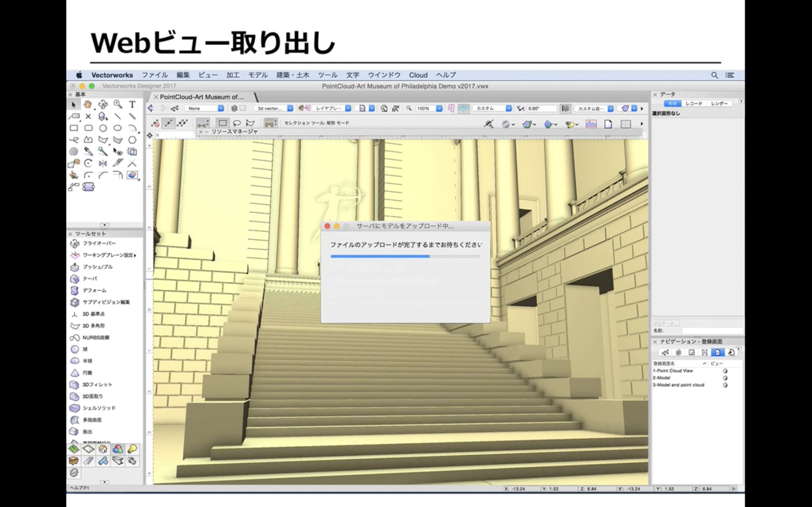Select the Freehand tool

click(x=73, y=140)
